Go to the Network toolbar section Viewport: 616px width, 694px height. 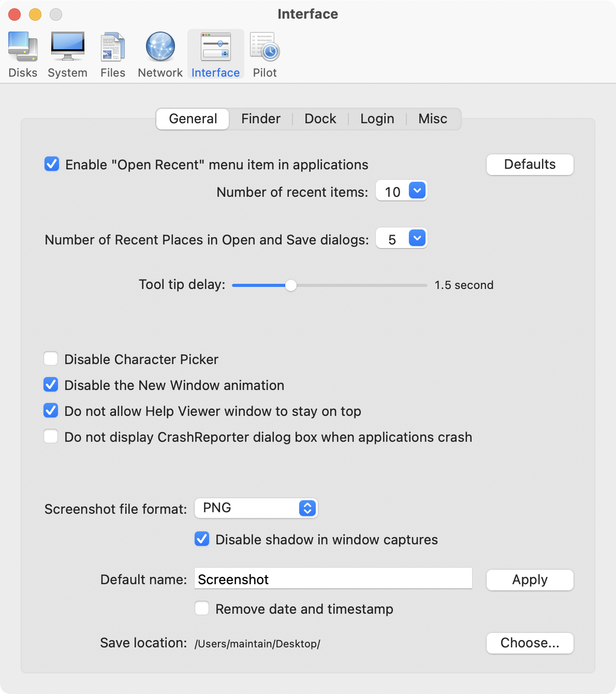(x=160, y=54)
